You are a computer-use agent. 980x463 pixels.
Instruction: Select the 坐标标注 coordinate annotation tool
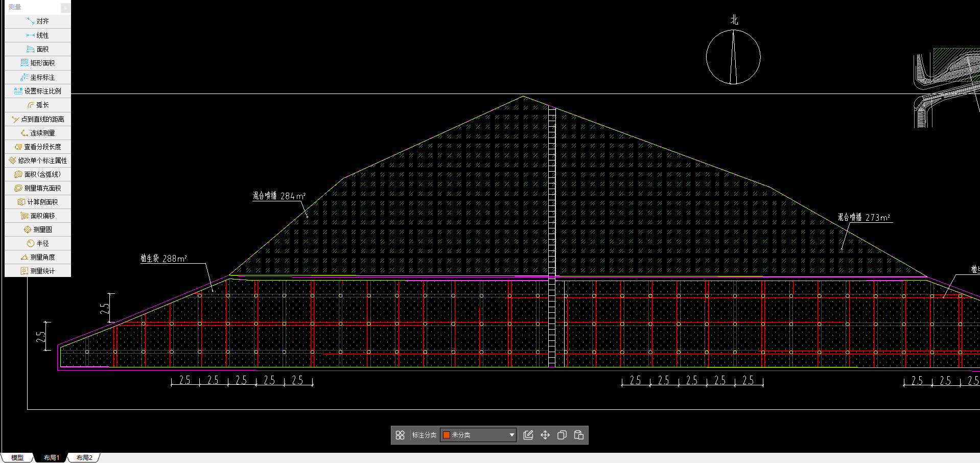pyautogui.click(x=38, y=77)
